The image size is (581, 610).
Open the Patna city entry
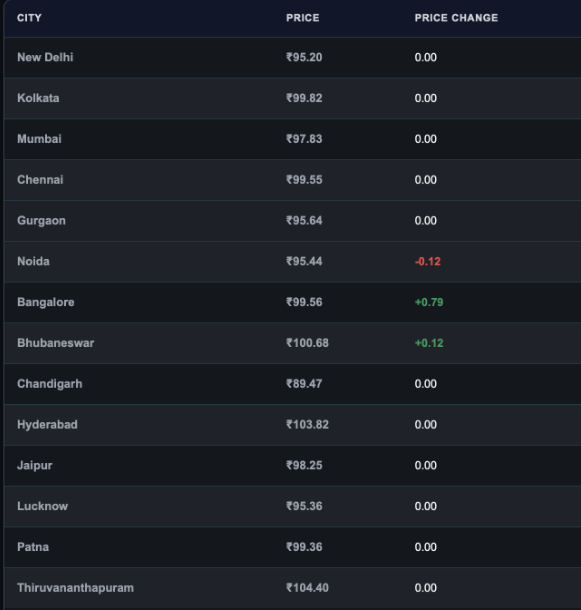[x=33, y=547]
